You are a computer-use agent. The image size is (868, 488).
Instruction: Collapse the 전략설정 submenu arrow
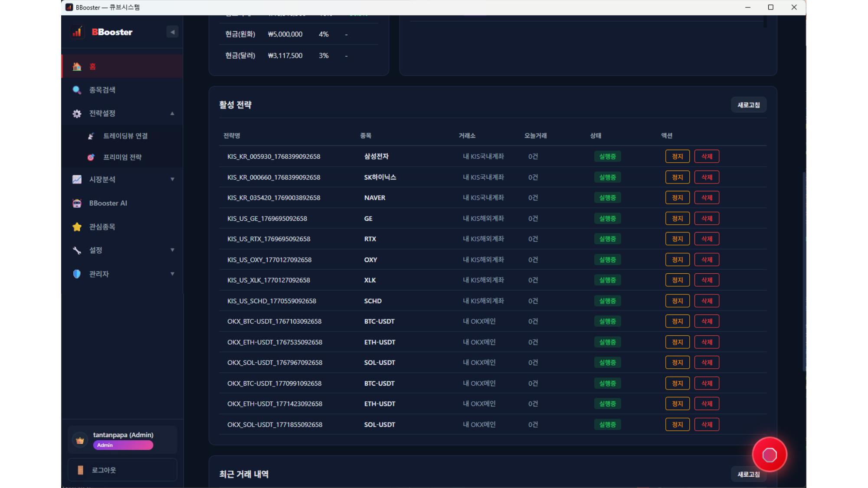172,114
